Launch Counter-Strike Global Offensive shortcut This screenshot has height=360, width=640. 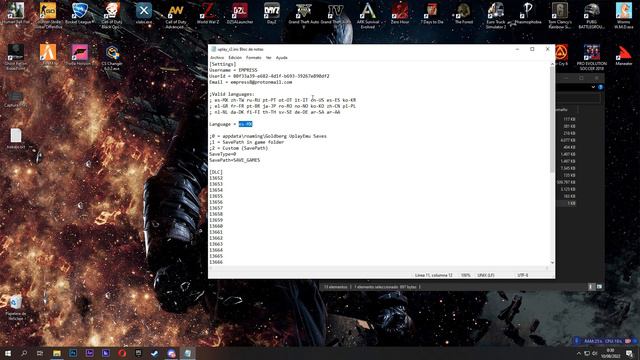(48, 15)
